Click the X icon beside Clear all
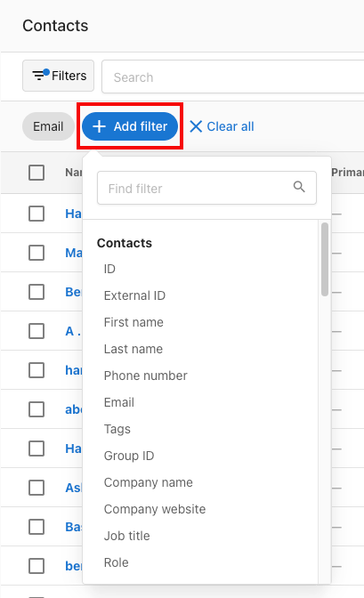Image resolution: width=364 pixels, height=598 pixels. [x=196, y=126]
